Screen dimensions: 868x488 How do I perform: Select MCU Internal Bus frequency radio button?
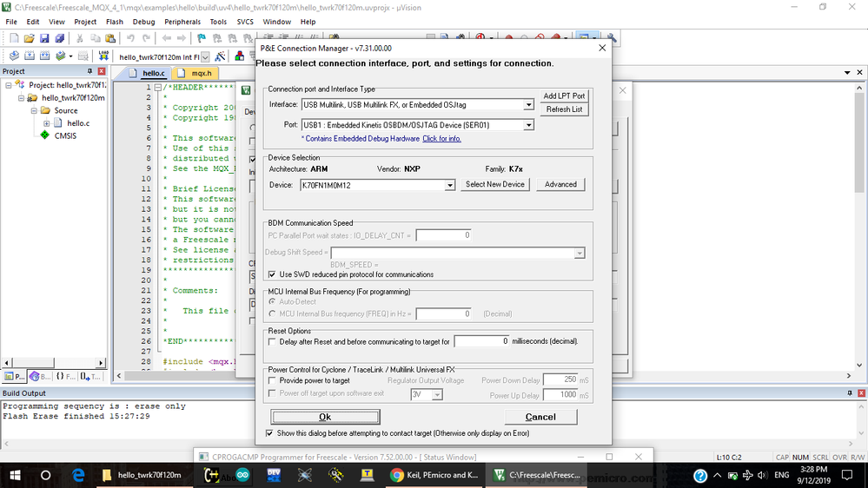tap(272, 313)
